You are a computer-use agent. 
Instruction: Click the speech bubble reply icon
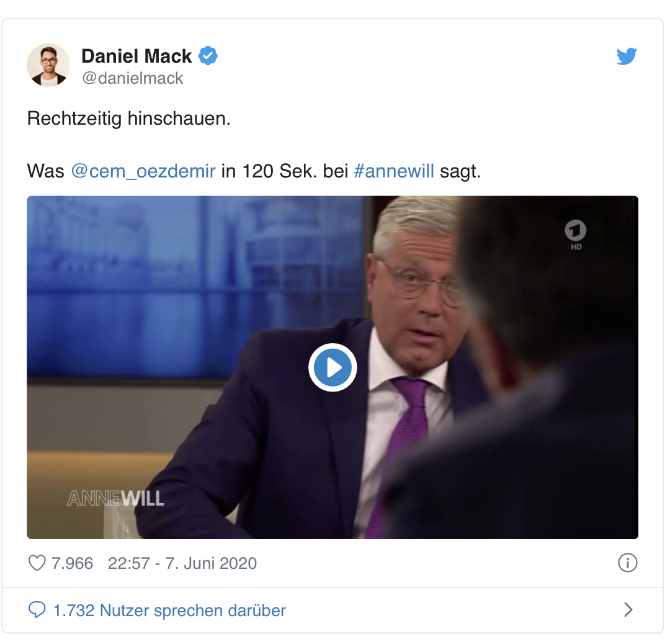click(37, 610)
